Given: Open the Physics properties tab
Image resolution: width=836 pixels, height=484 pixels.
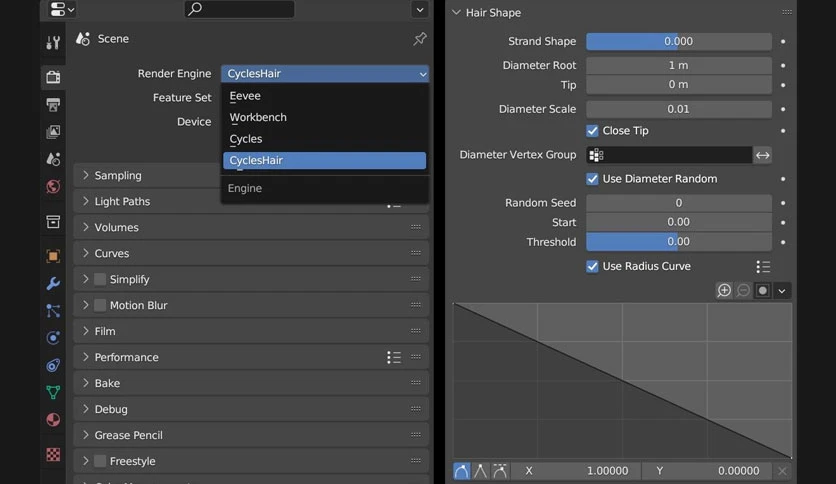Looking at the screenshot, I should (x=53, y=337).
